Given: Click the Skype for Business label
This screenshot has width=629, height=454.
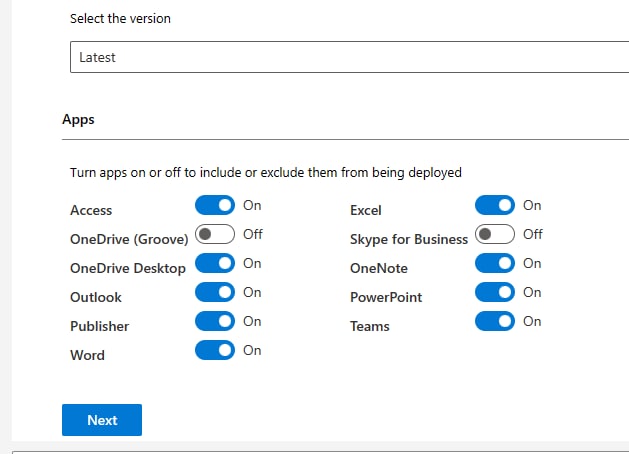Looking at the screenshot, I should click(409, 239).
